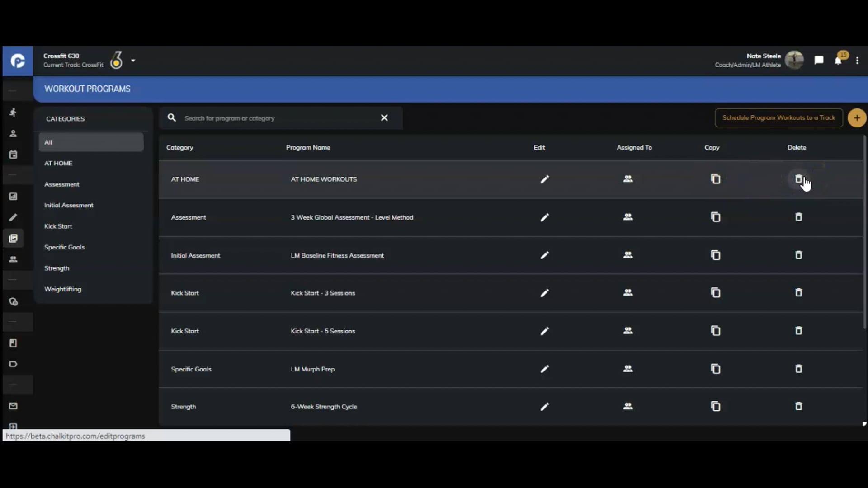Edit the 6-Week Strength Cycle program
The height and width of the screenshot is (488, 868).
[545, 407]
